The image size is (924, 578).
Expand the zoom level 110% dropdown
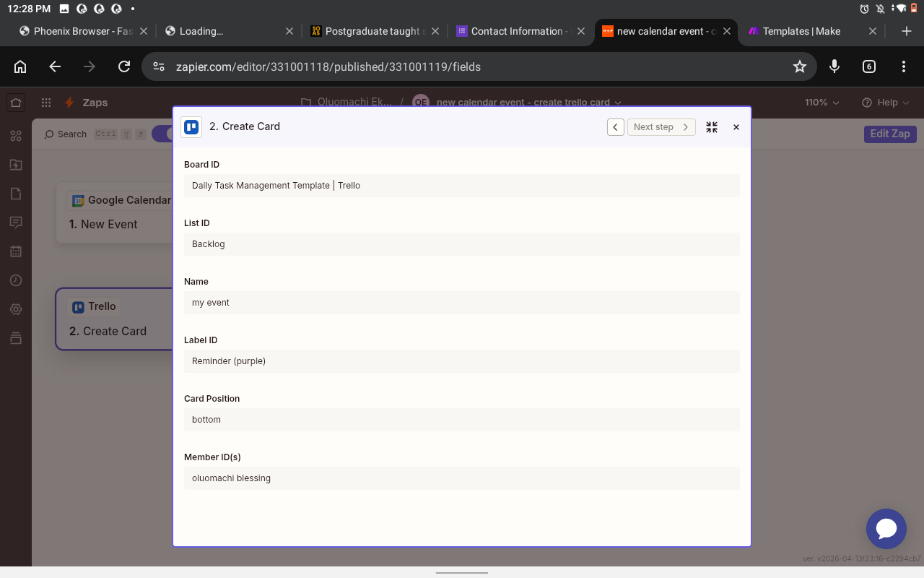pos(821,103)
